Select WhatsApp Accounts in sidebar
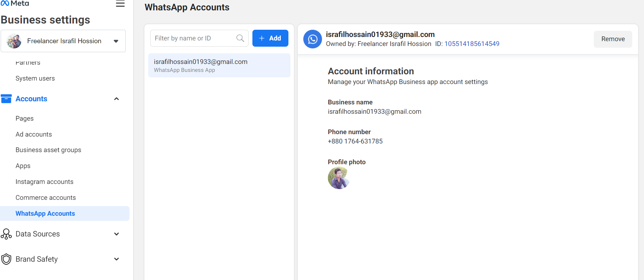Screen dimensions: 644x280 (x=65, y=214)
